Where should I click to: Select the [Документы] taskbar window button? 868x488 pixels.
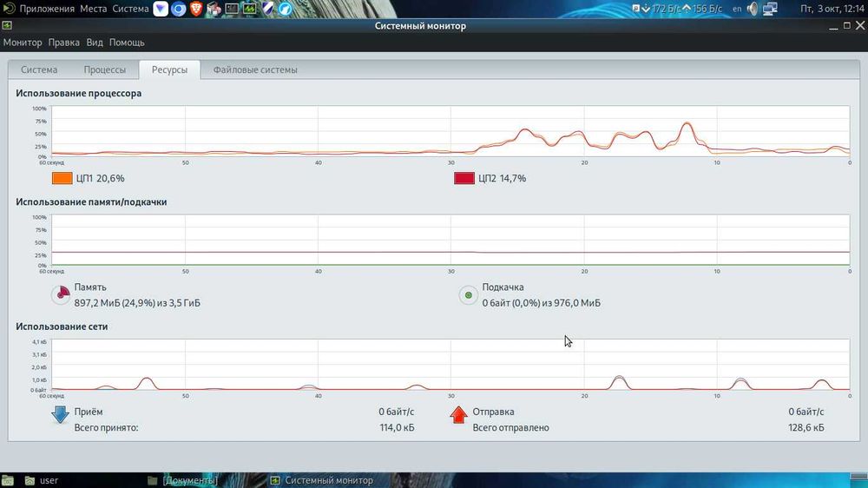[183, 480]
